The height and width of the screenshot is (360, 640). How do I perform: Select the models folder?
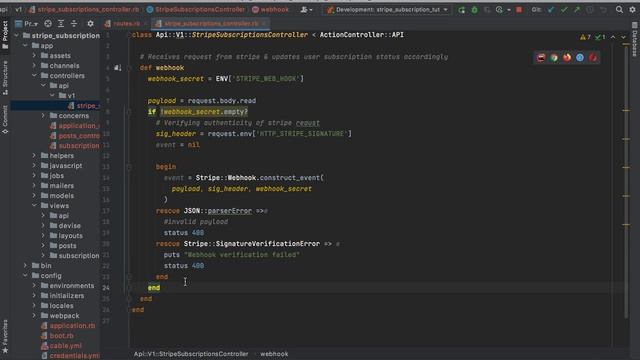58,196
